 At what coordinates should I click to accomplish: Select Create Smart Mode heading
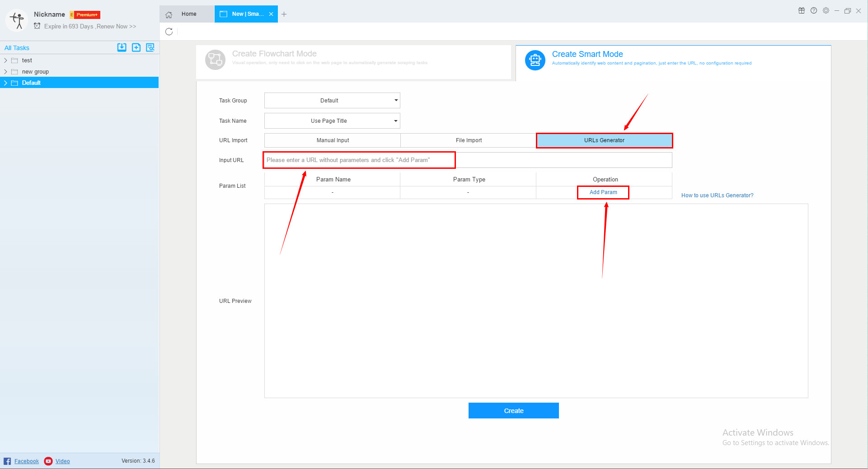(x=587, y=54)
